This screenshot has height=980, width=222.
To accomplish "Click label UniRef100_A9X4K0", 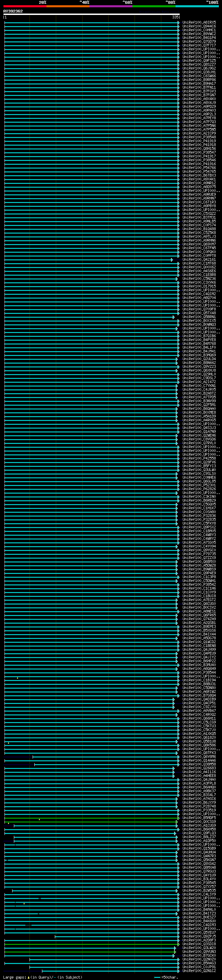I will click(x=199, y=99).
